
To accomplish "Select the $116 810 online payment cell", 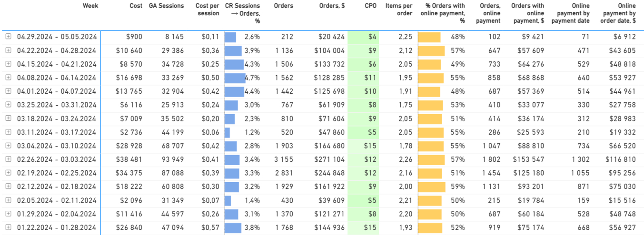I will coord(621,159).
